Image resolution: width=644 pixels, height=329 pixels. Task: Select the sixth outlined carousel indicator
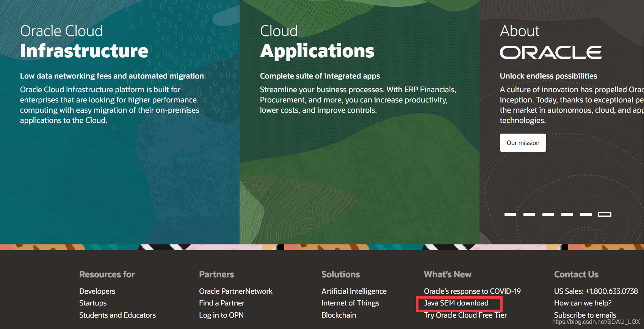pyautogui.click(x=605, y=214)
